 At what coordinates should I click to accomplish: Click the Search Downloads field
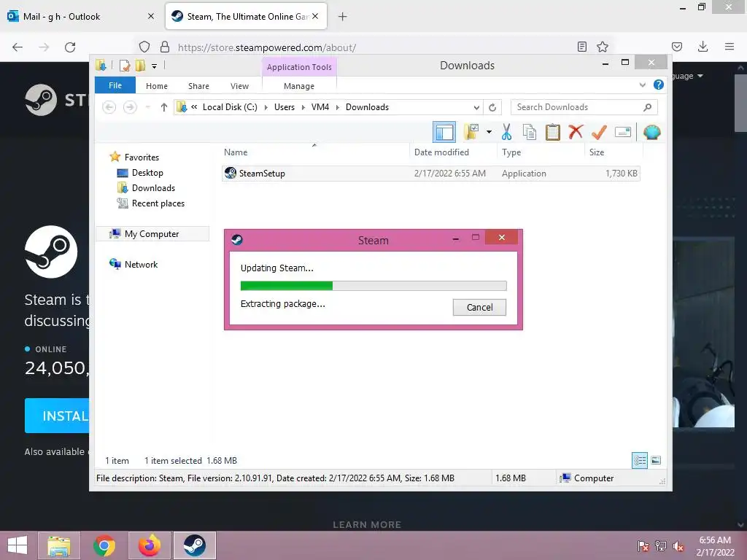(584, 107)
